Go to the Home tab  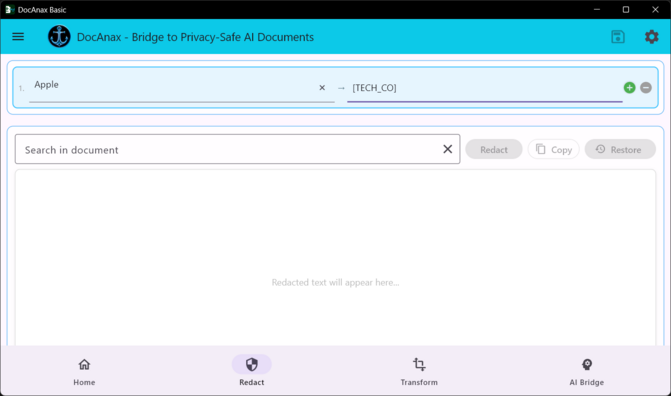point(84,371)
